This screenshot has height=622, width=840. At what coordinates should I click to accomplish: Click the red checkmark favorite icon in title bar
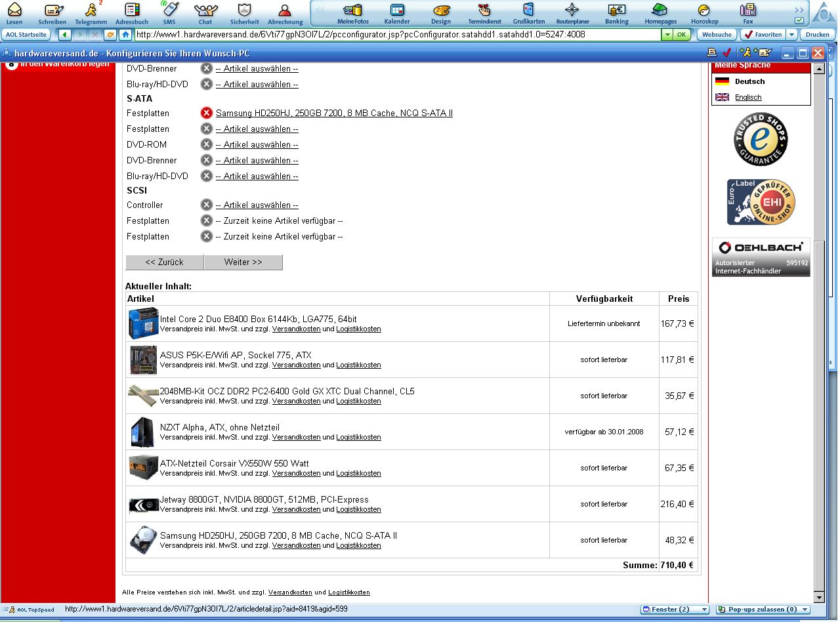[726, 52]
